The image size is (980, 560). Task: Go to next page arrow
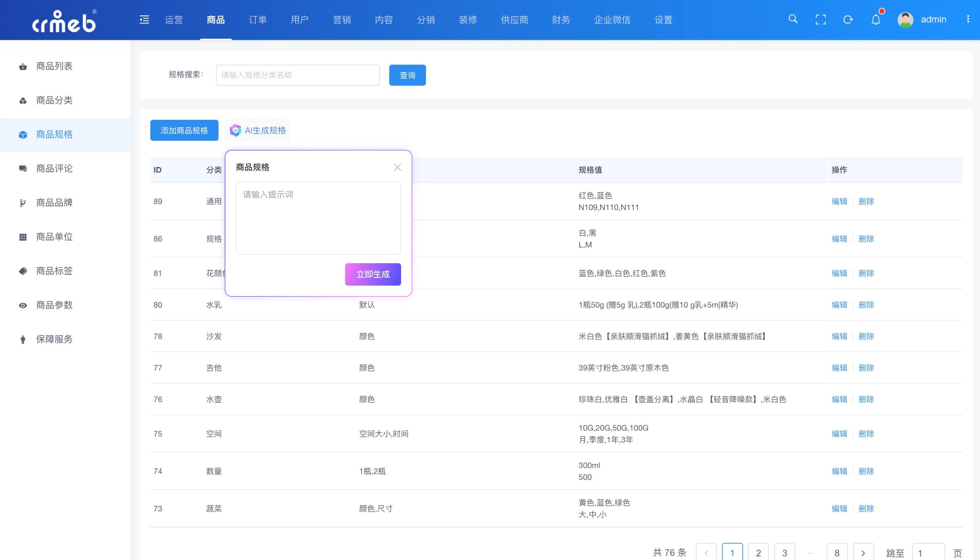click(863, 553)
